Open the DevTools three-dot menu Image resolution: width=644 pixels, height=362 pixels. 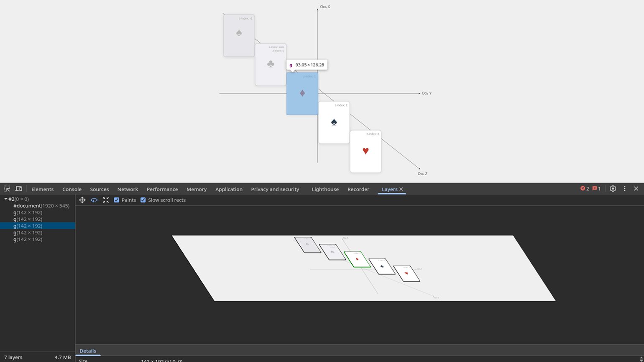(625, 189)
